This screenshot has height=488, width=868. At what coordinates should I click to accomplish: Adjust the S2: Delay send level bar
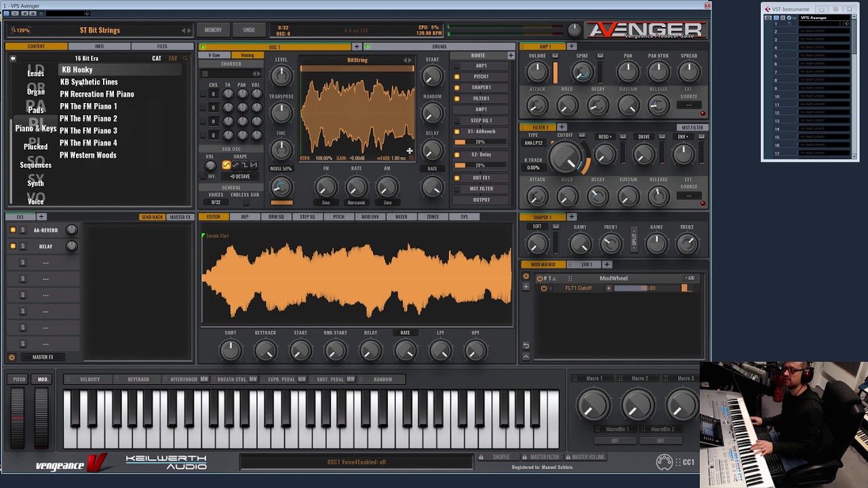(481, 165)
